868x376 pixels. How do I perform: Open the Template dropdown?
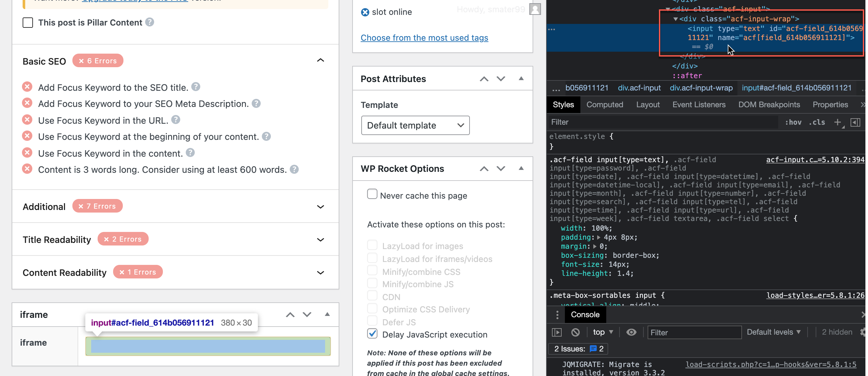click(x=415, y=125)
